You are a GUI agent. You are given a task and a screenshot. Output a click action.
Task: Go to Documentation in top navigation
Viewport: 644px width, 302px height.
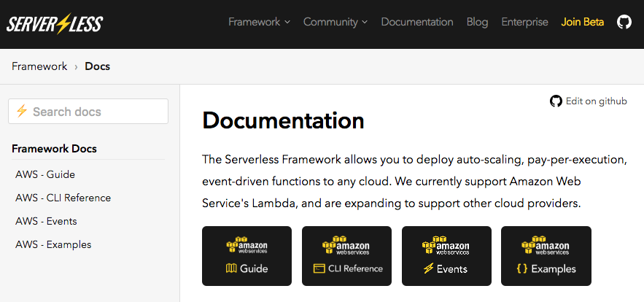pyautogui.click(x=416, y=22)
